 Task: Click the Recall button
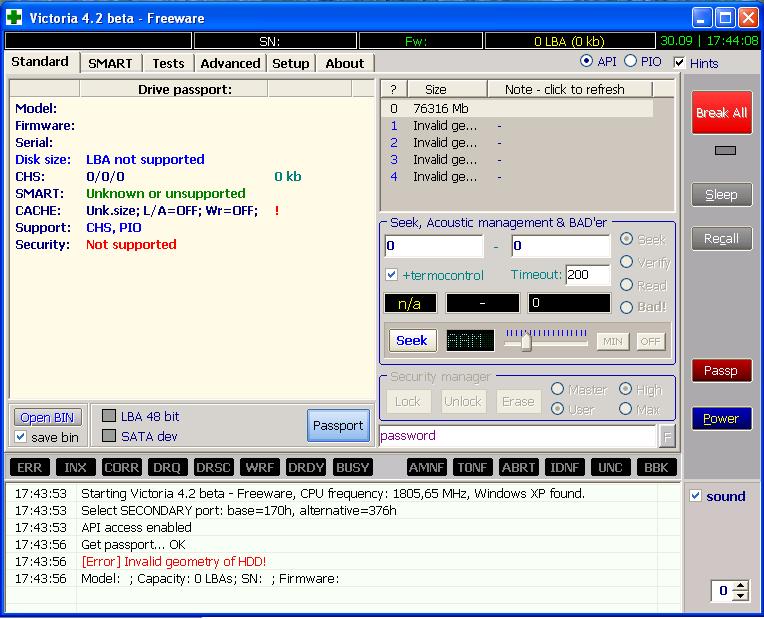(x=721, y=238)
